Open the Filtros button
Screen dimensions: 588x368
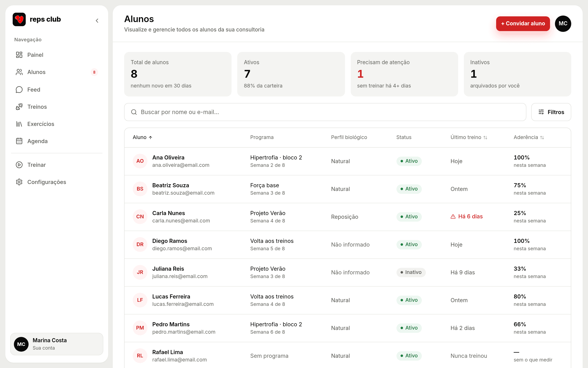click(551, 112)
